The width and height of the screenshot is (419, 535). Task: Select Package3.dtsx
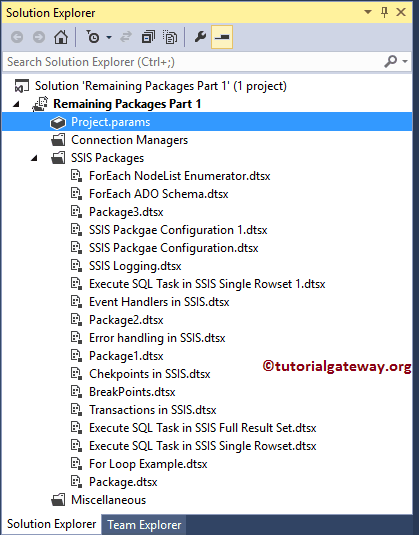point(126,212)
